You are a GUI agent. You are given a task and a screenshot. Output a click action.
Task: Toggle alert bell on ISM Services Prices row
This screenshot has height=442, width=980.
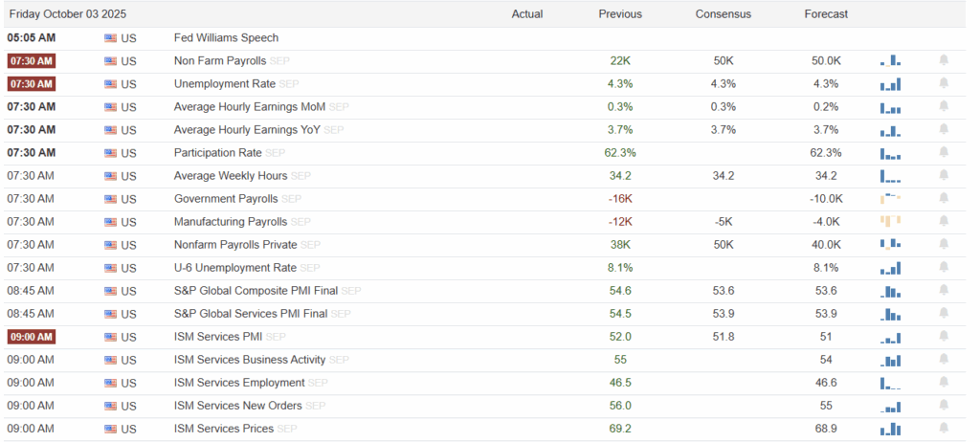coord(944,428)
